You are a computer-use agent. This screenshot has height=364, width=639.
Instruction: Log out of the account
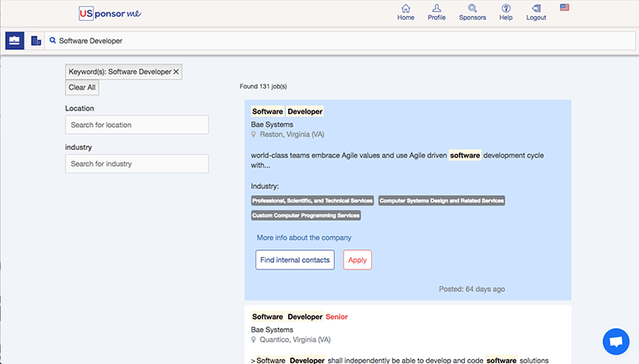536,13
